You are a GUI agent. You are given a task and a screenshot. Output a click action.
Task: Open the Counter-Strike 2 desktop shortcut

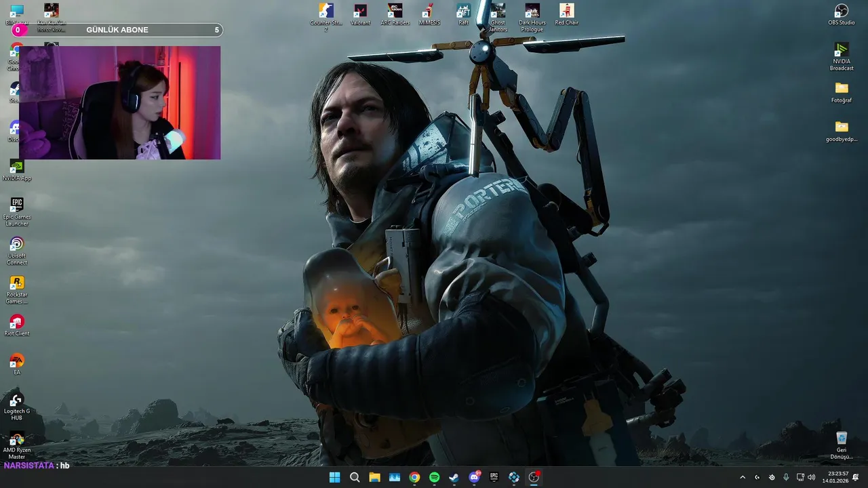326,17
